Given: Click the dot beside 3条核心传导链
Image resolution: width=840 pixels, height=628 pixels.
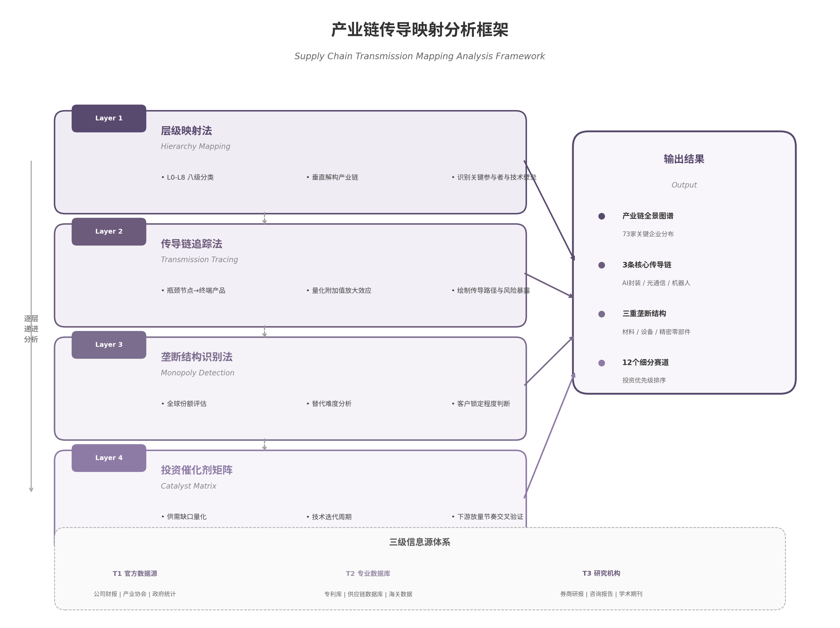Looking at the screenshot, I should point(602,265).
